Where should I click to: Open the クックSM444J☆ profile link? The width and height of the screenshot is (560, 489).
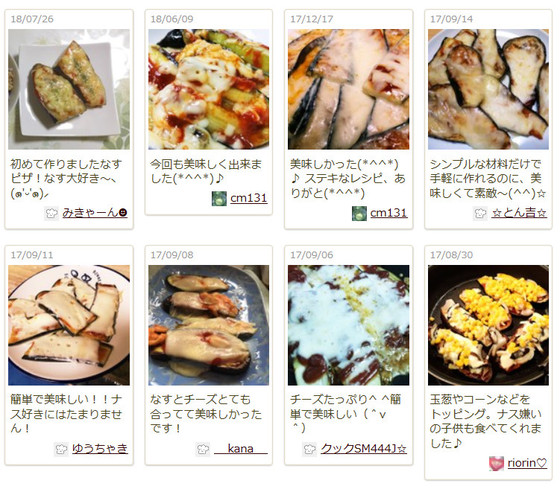[364, 449]
